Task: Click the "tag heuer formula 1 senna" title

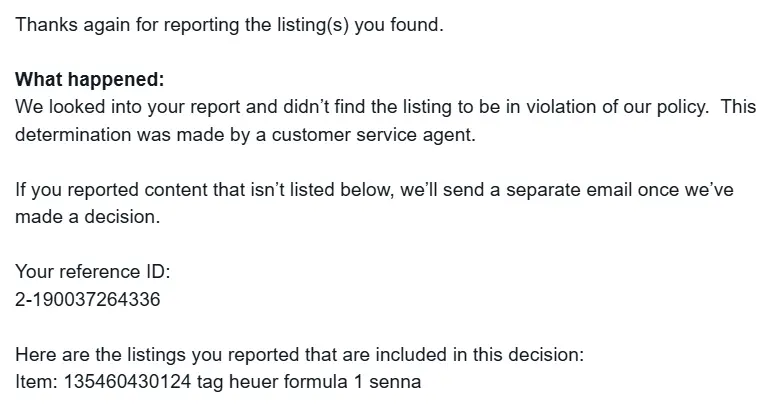Action: (309, 381)
